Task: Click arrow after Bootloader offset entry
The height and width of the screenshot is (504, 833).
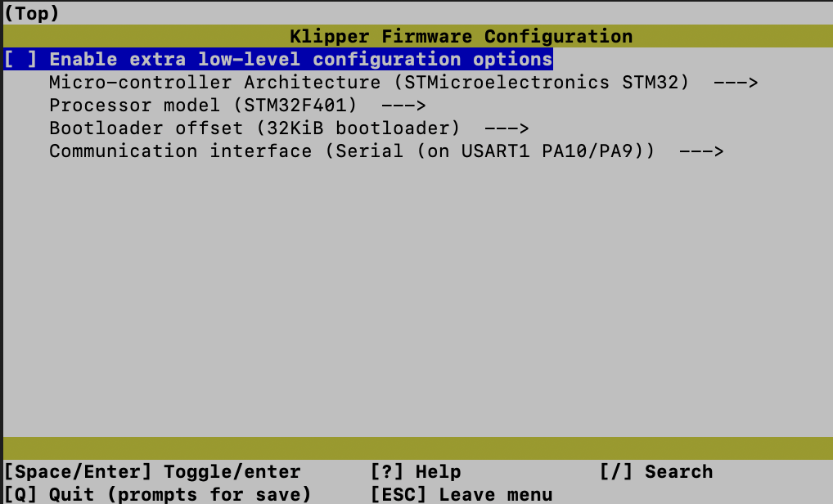Action: [507, 128]
